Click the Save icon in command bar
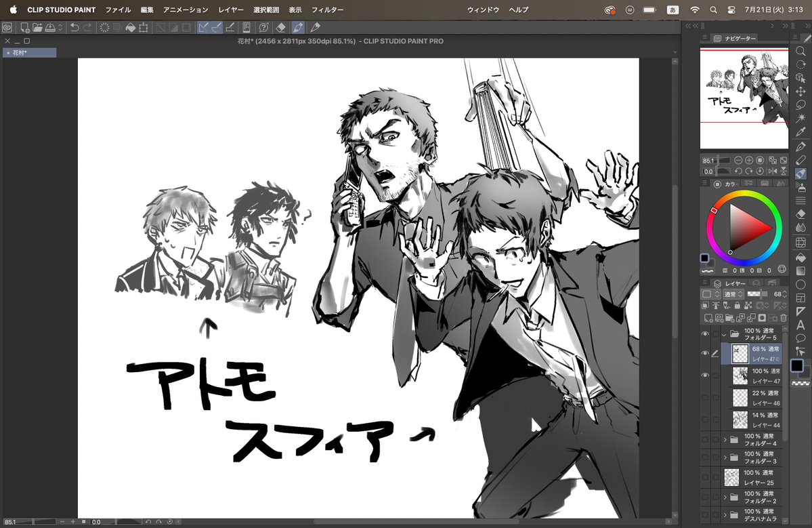This screenshot has height=528, width=812. click(x=50, y=28)
